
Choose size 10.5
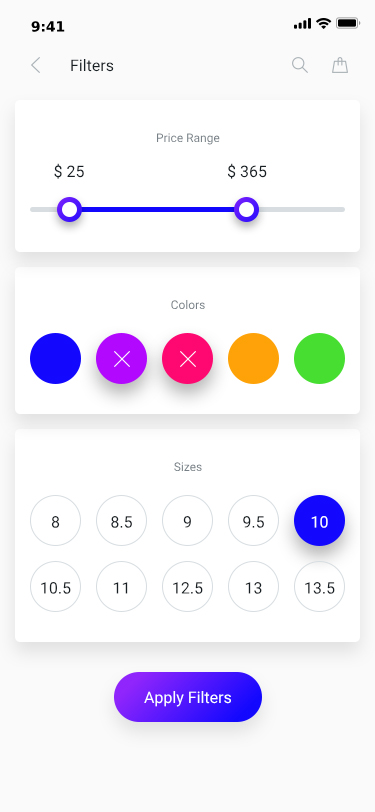(x=55, y=587)
